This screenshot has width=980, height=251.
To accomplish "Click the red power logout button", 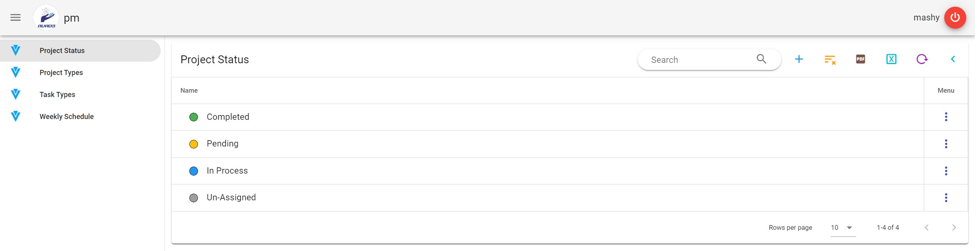I will tap(955, 18).
